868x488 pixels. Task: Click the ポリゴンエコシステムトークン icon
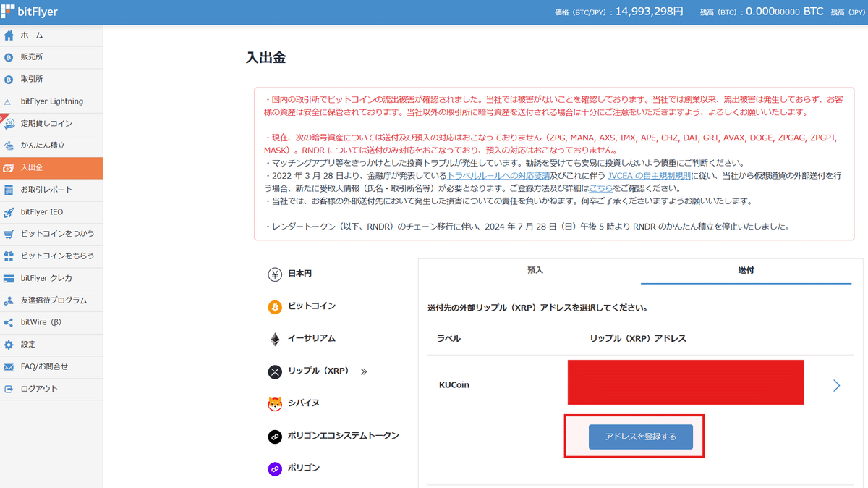pos(274,436)
